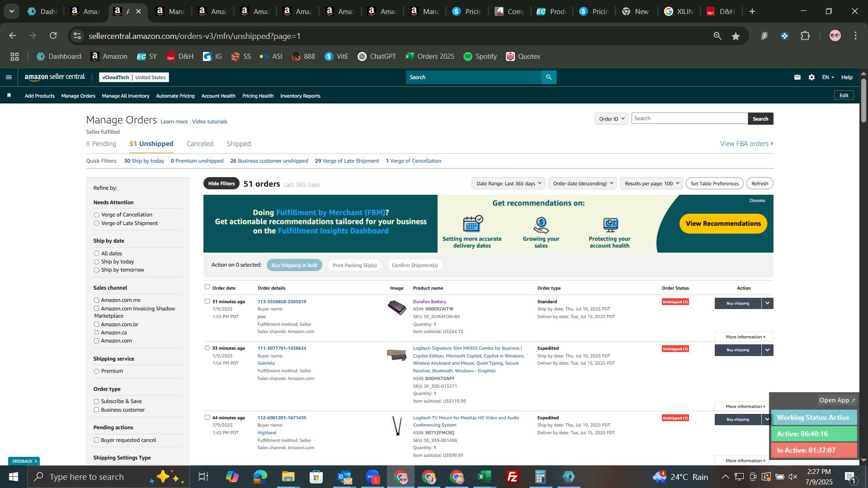
Task: Close the FEEDBACK tag
Action: [36, 461]
